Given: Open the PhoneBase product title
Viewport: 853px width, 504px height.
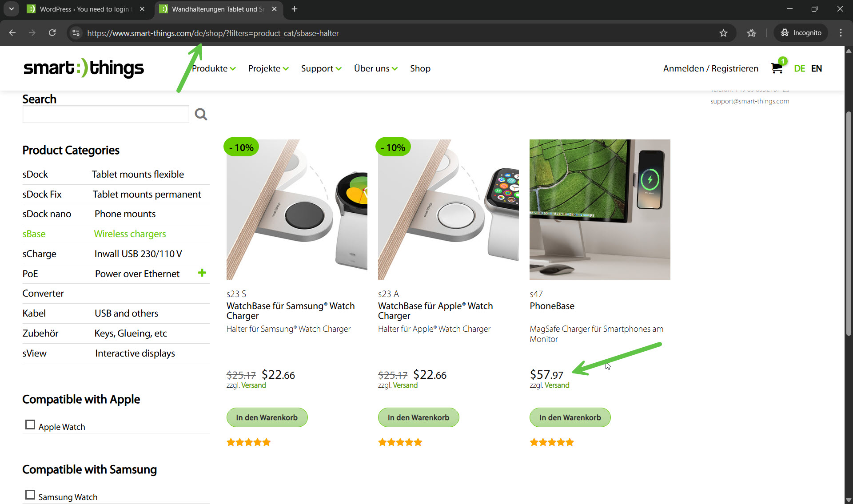Looking at the screenshot, I should tap(552, 306).
